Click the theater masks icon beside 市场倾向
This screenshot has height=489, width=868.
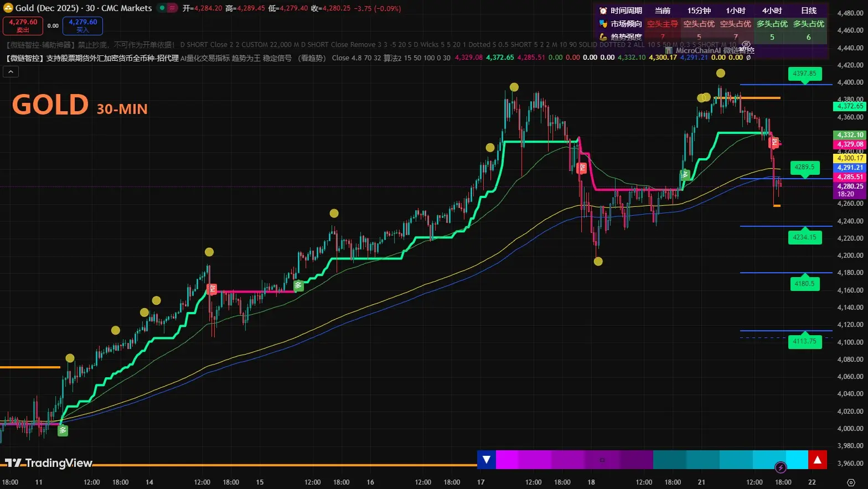click(x=603, y=24)
